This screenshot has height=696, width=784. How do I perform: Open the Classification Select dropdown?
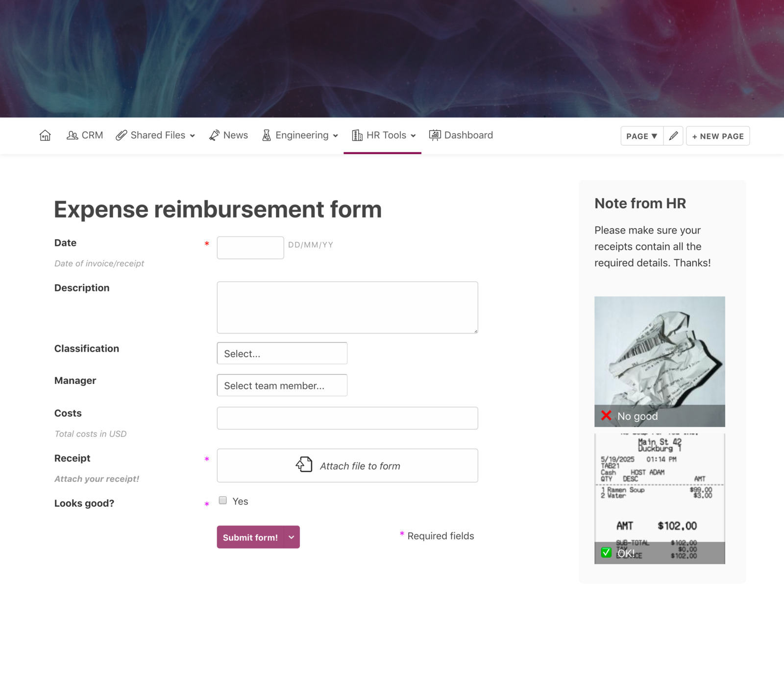[282, 353]
